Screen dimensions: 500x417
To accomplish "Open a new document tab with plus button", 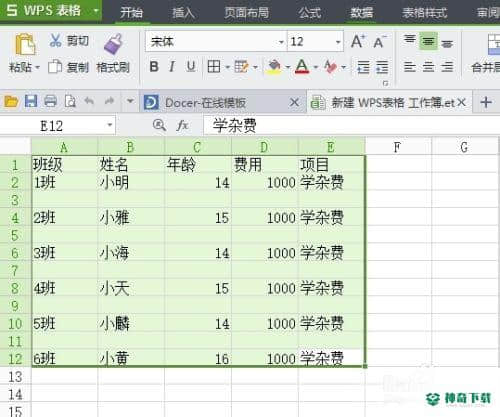I will pos(486,102).
